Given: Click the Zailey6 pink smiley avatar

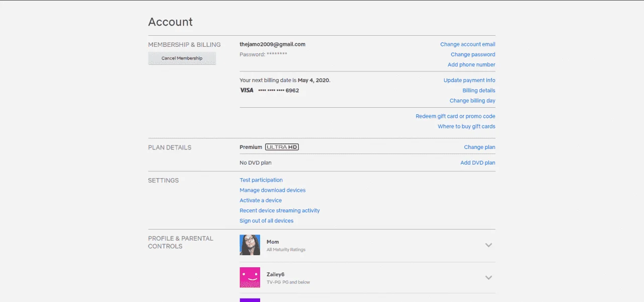Looking at the screenshot, I should (x=250, y=277).
